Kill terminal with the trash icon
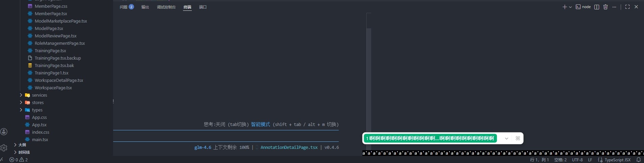644x163 pixels. click(x=606, y=7)
